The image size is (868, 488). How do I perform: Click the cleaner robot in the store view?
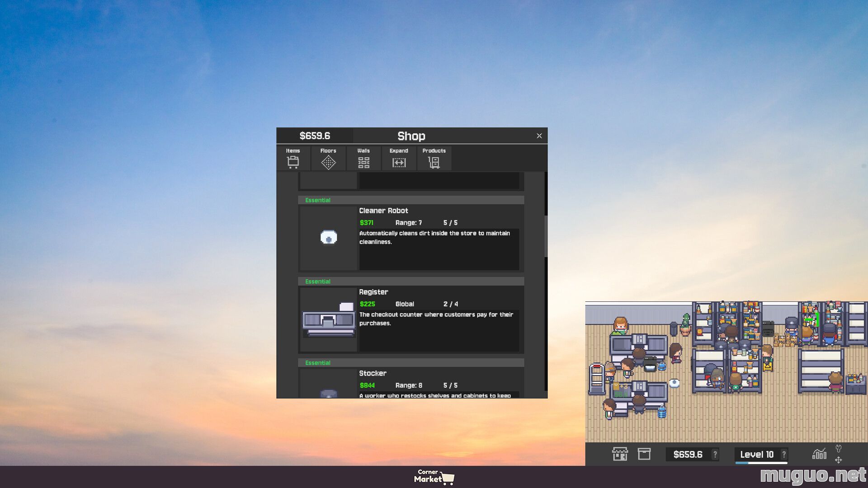click(x=674, y=383)
